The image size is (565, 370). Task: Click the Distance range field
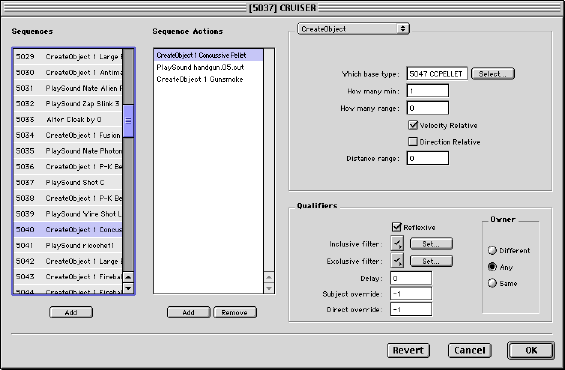[428, 158]
